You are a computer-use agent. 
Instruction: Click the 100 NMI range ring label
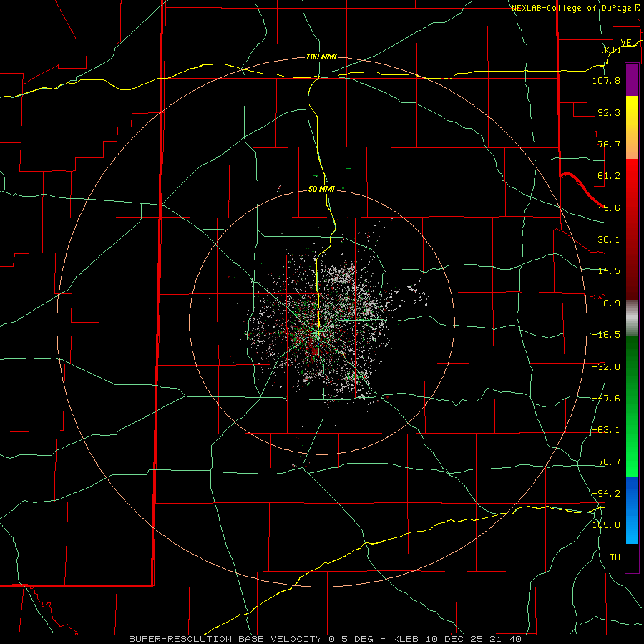(321, 57)
